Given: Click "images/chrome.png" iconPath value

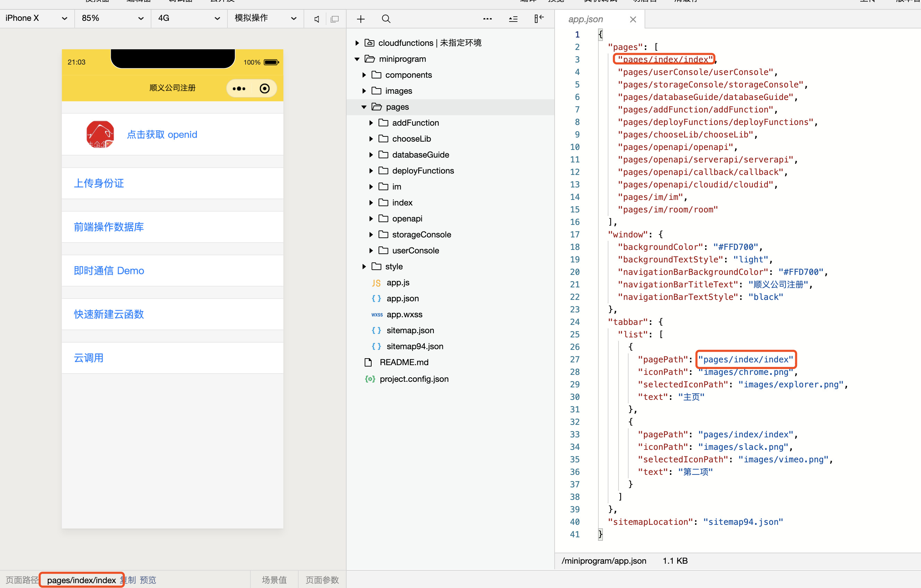Looking at the screenshot, I should (x=746, y=372).
